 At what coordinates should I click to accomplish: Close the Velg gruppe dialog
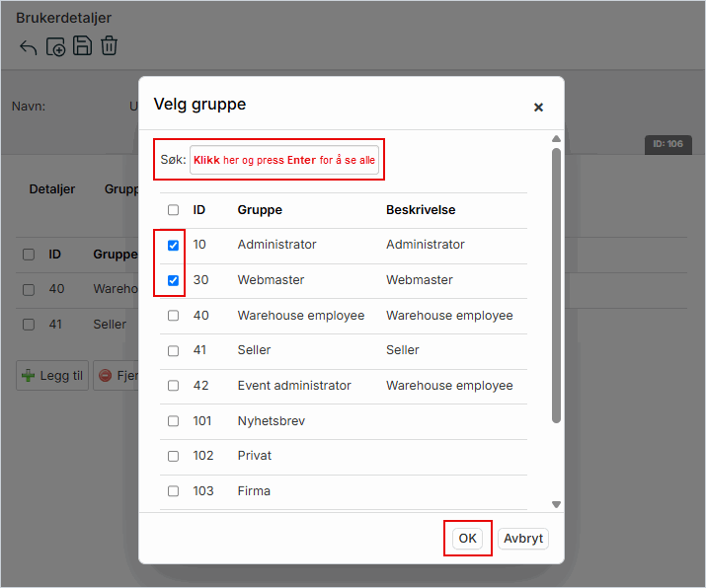point(538,108)
